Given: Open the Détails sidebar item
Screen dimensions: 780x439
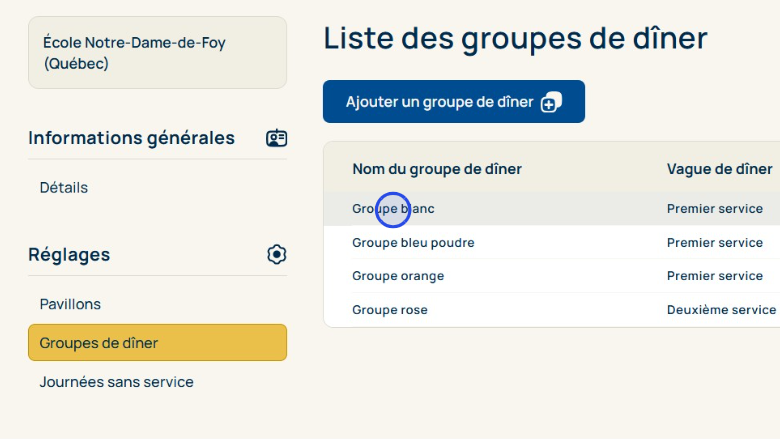Looking at the screenshot, I should coord(64,187).
